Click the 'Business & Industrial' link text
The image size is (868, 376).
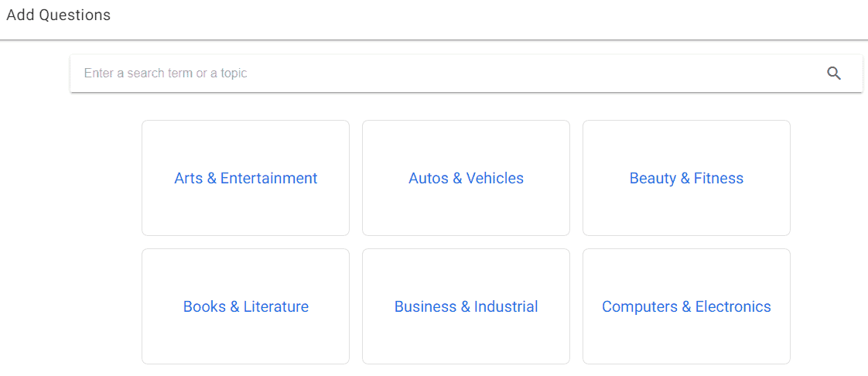466,307
